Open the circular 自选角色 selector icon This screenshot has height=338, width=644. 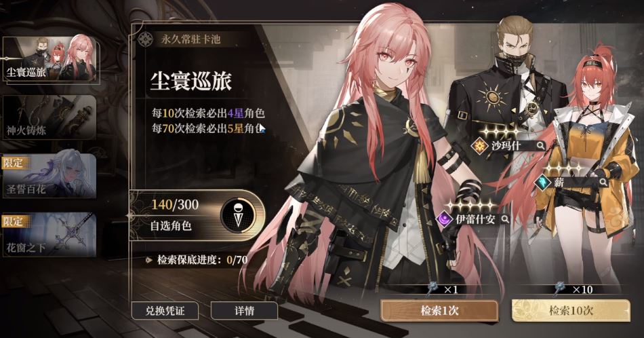238,215
